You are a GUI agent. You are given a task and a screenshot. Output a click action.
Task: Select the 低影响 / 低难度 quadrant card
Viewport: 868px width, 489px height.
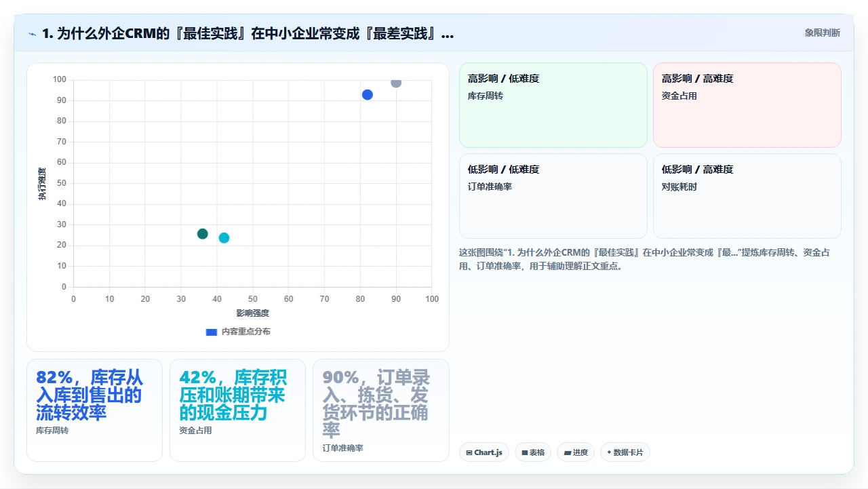point(553,196)
